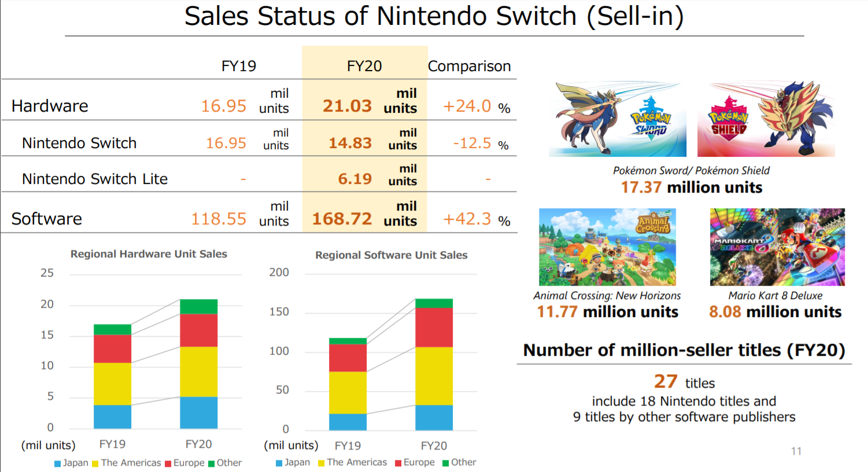
Task: Click the FY19 software bar red Europe segment
Action: tap(348, 358)
